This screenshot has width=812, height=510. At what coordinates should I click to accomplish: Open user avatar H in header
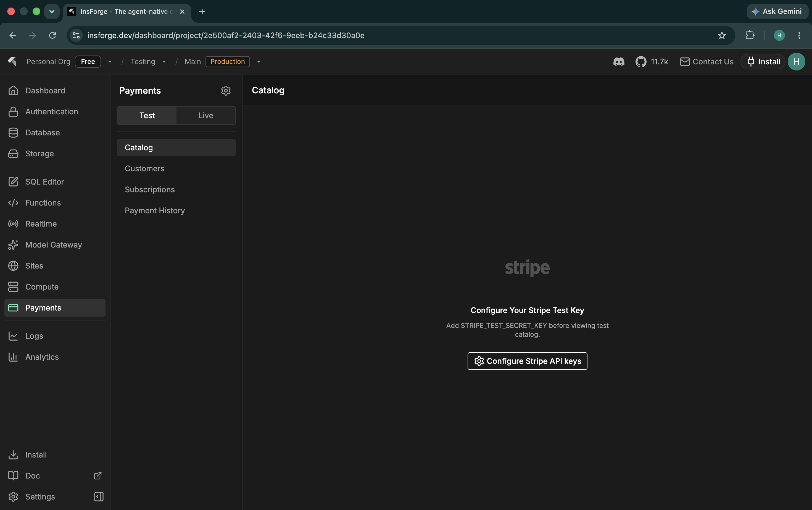(x=796, y=62)
